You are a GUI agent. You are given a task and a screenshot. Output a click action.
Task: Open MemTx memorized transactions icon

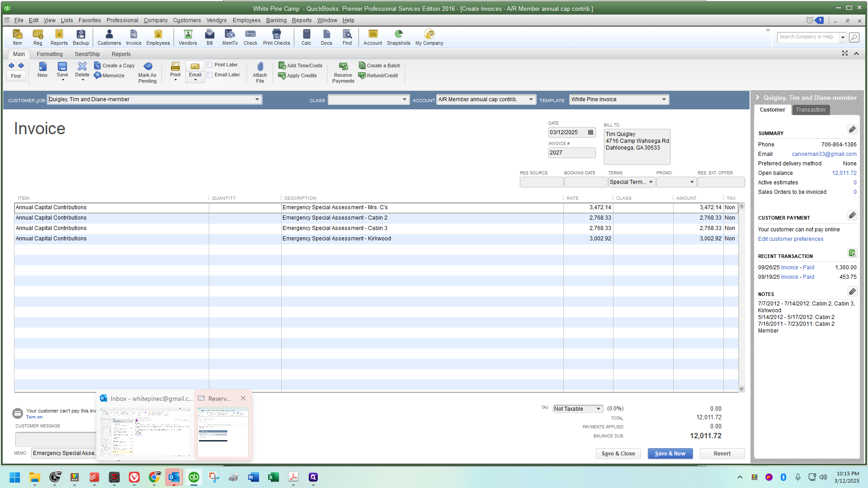(x=230, y=37)
